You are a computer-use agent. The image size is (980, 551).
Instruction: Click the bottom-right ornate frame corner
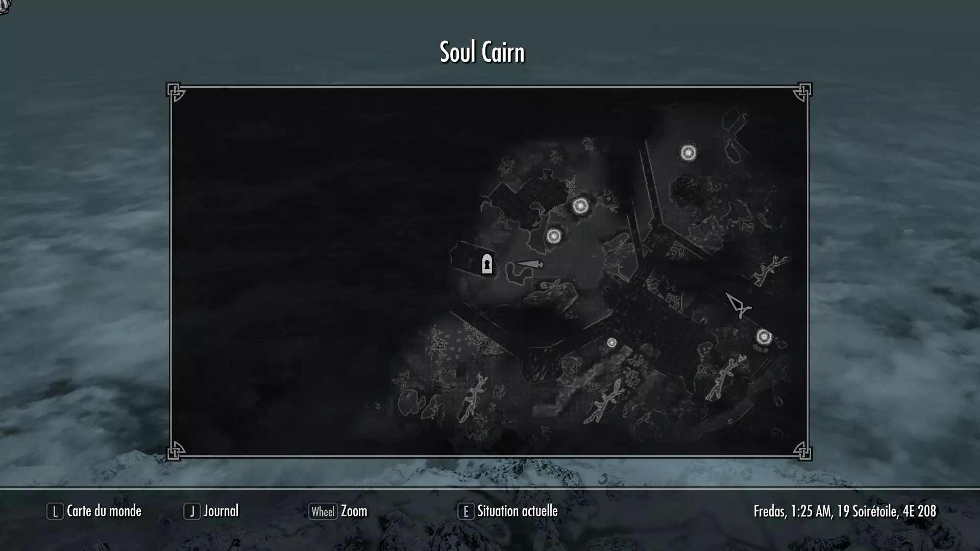pos(802,450)
